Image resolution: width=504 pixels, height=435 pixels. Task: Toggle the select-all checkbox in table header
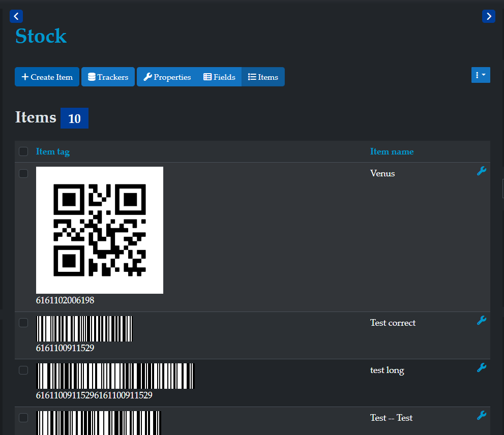[23, 151]
